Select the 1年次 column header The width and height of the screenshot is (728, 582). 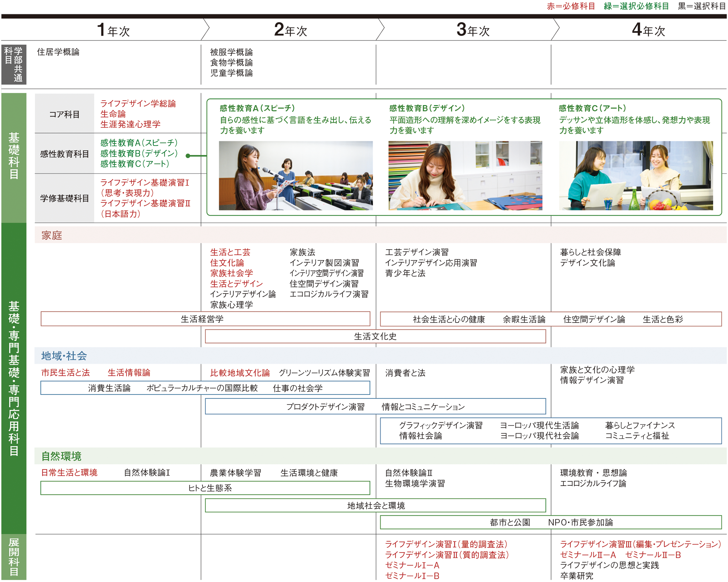click(113, 30)
